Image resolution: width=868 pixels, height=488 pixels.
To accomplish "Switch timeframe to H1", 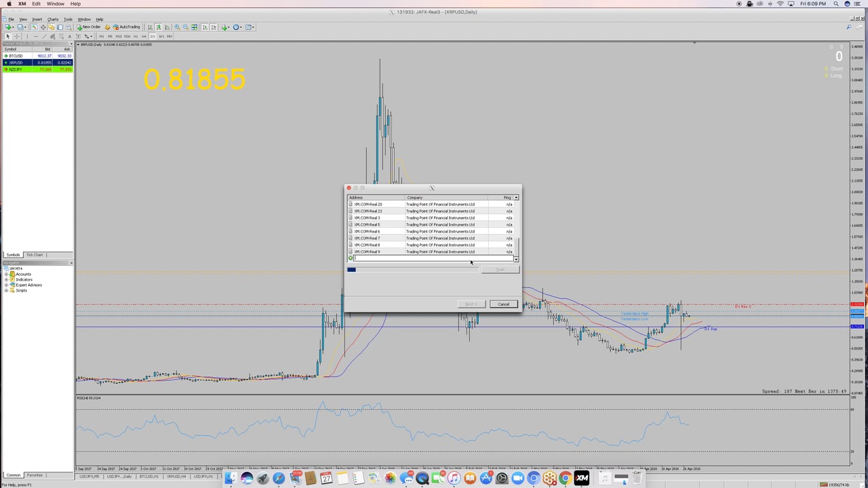I will coord(136,36).
